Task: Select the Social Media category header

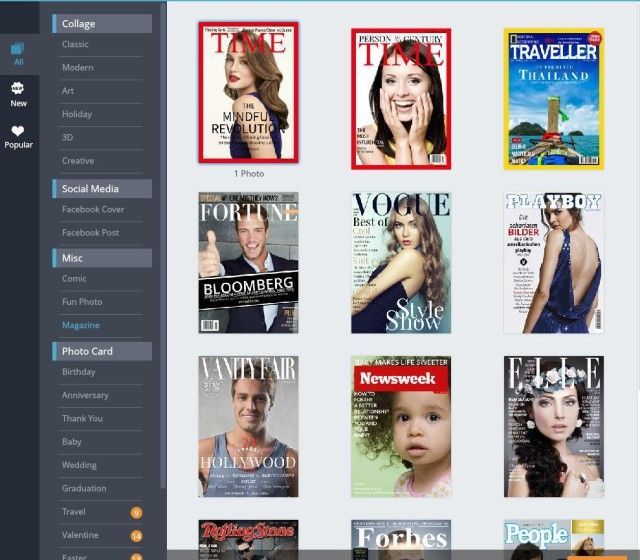Action: (102, 189)
